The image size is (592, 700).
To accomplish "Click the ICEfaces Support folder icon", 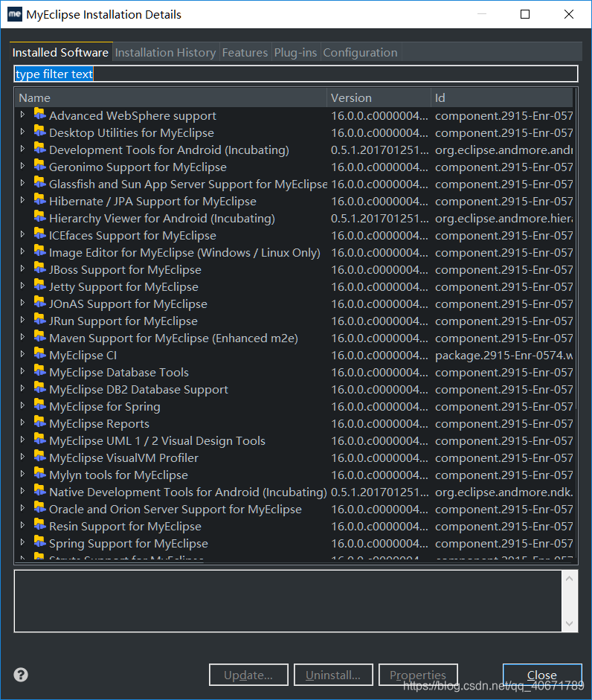I will (x=39, y=234).
